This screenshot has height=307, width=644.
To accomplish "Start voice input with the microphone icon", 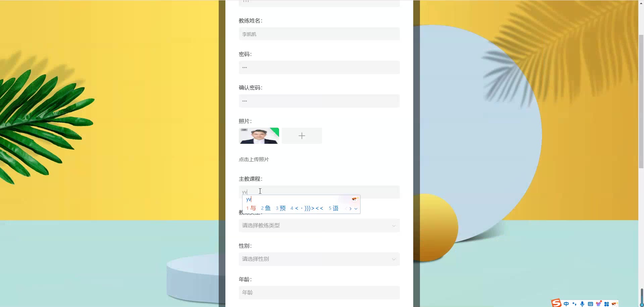I will pyautogui.click(x=582, y=304).
